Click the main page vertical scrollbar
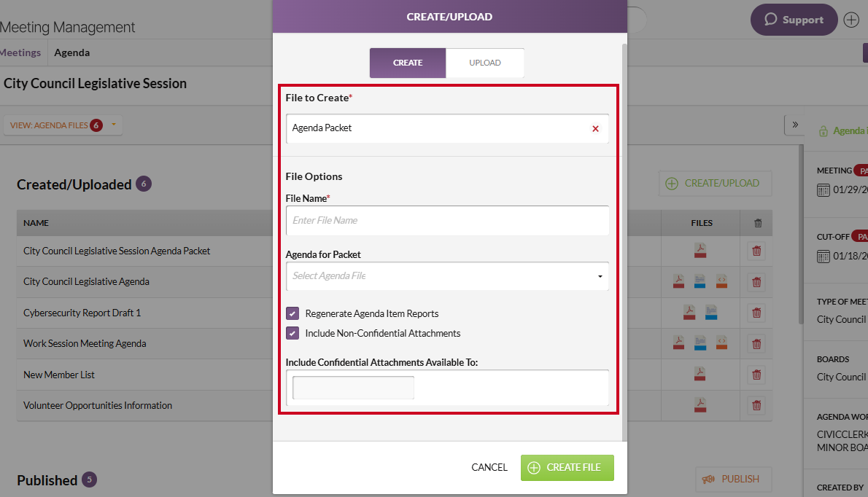Image resolution: width=868 pixels, height=497 pixels. tap(800, 235)
